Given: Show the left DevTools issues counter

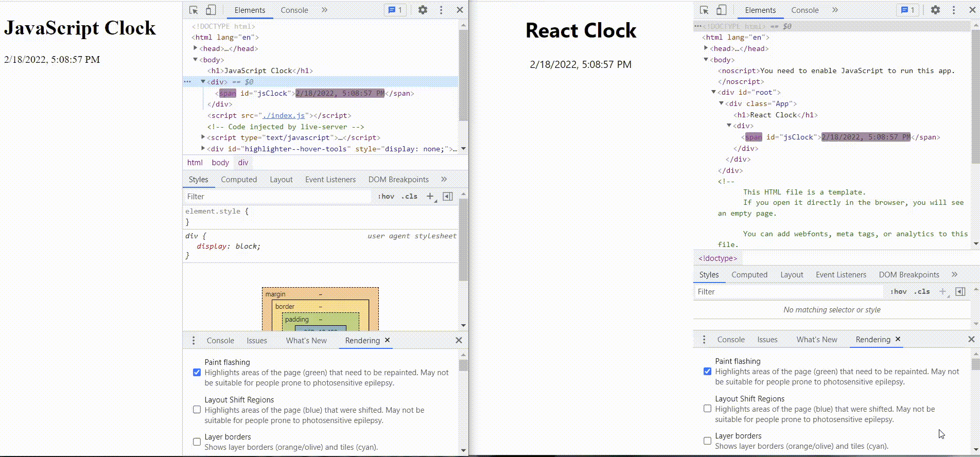Looking at the screenshot, I should pyautogui.click(x=395, y=10).
